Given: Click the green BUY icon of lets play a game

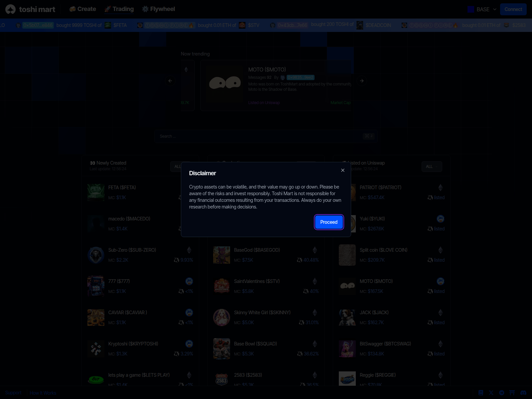Looking at the screenshot, I should tap(96, 379).
